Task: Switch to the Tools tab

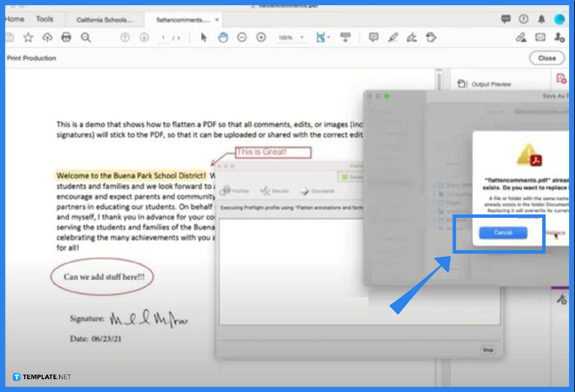Action: click(x=45, y=19)
